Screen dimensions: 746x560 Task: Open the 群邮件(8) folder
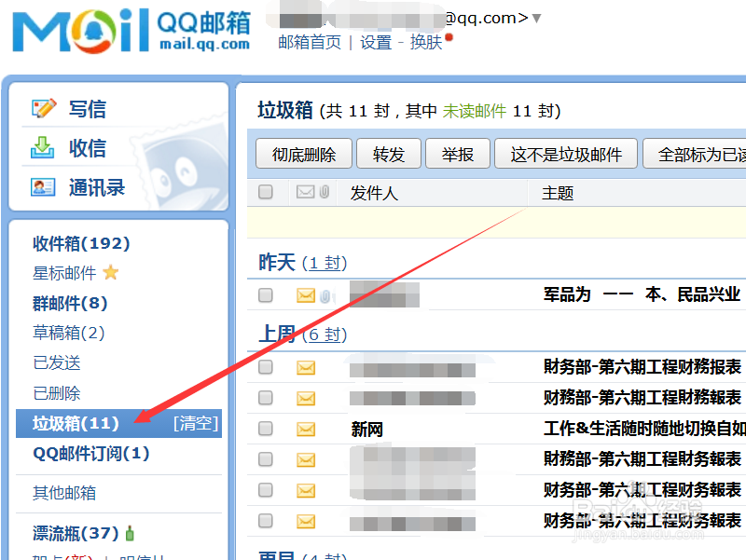coord(70,303)
